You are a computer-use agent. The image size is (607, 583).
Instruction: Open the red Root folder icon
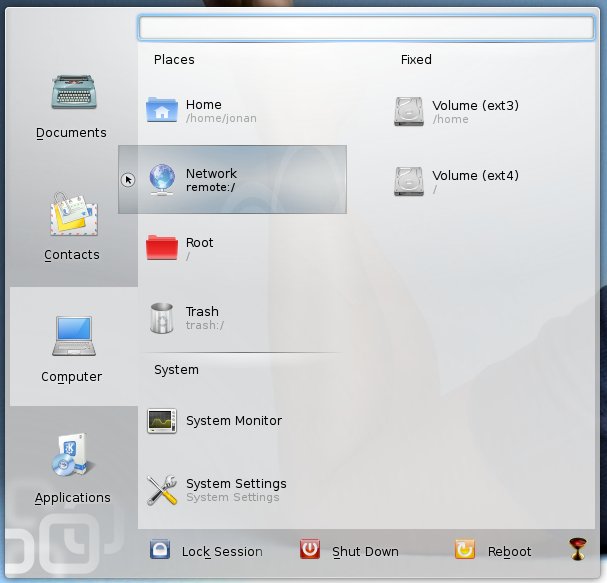[162, 248]
